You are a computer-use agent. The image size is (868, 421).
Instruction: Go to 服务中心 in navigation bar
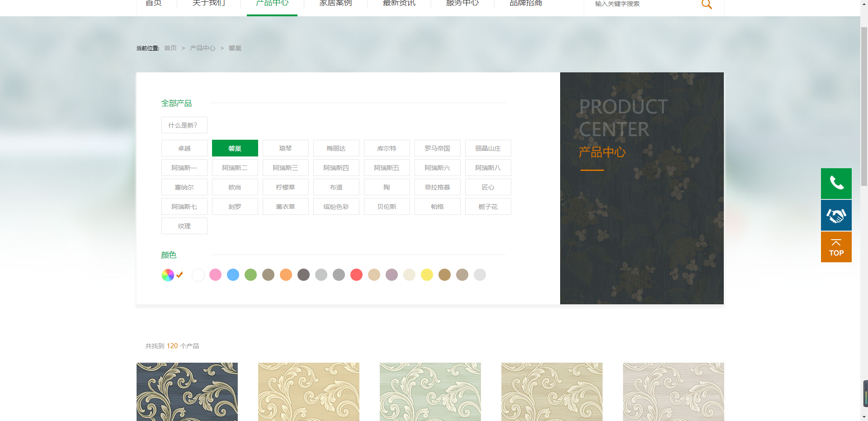tap(462, 5)
